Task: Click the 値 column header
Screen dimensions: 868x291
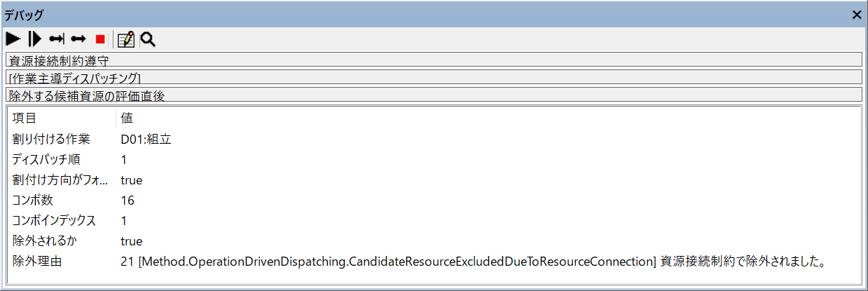Action: click(x=127, y=119)
